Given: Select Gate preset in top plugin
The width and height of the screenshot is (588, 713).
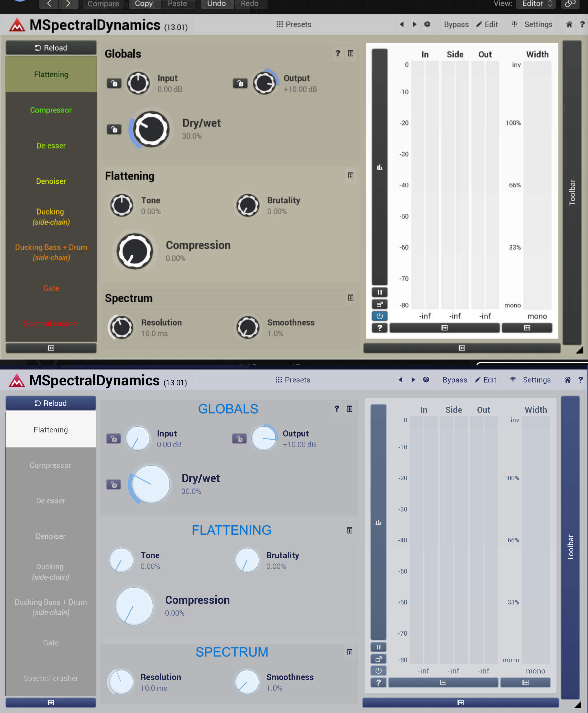Looking at the screenshot, I should coord(51,288).
